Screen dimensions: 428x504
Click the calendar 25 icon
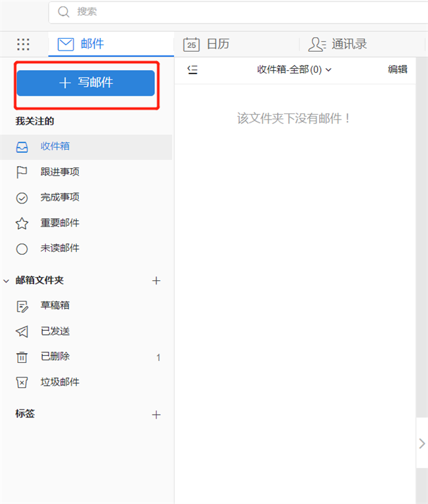(191, 45)
